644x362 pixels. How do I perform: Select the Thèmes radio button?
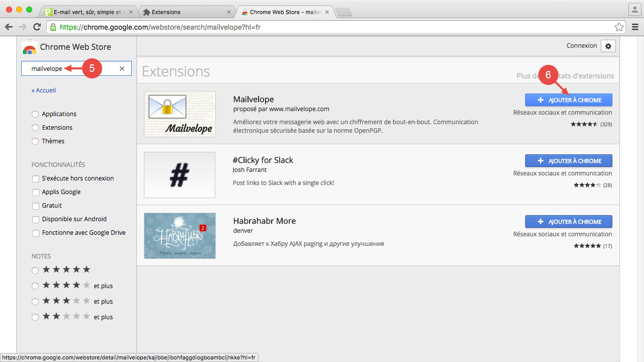point(35,141)
